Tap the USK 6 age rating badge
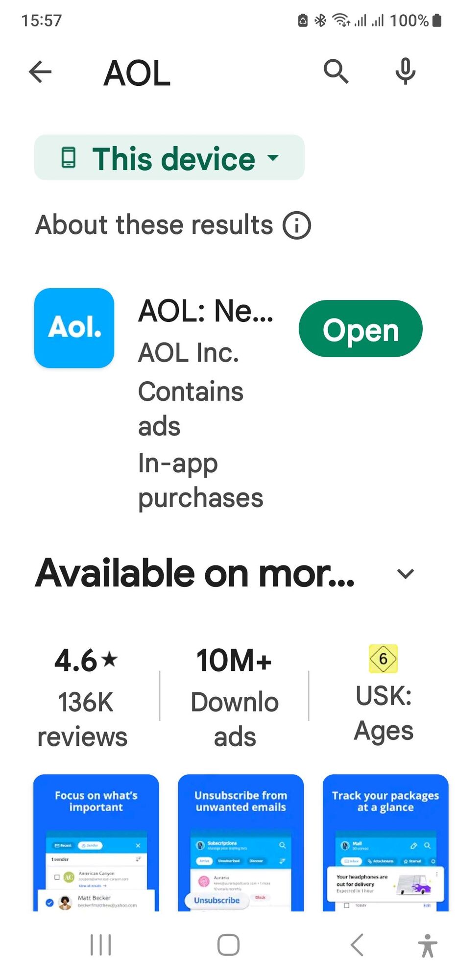Viewport: 457px width, 980px height. [383, 659]
